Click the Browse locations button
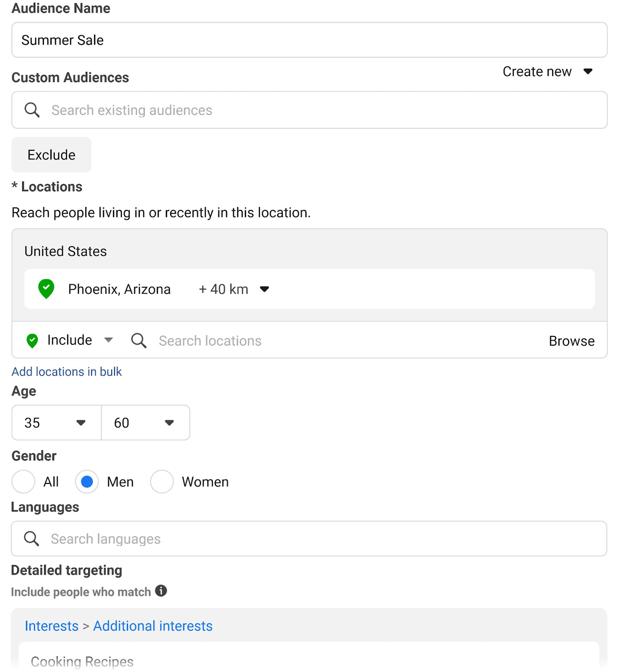Image resolution: width=619 pixels, height=672 pixels. [572, 341]
